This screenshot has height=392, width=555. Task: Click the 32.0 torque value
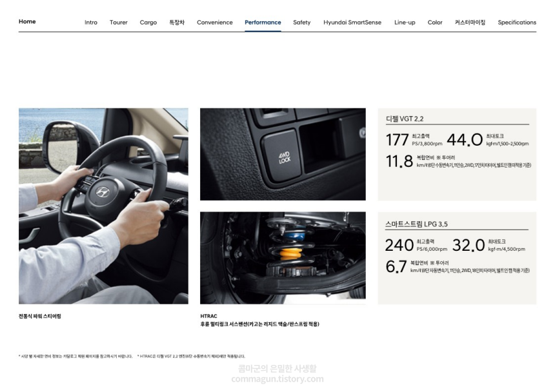[469, 245]
